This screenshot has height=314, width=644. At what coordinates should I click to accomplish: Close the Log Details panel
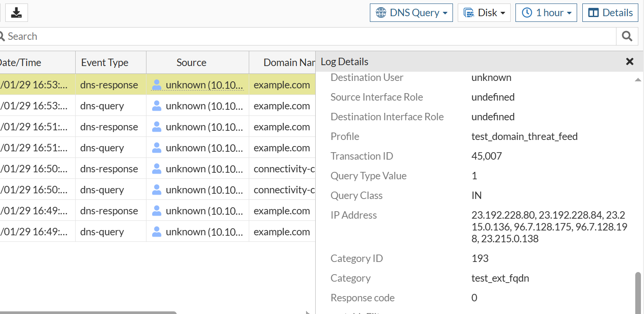click(630, 62)
